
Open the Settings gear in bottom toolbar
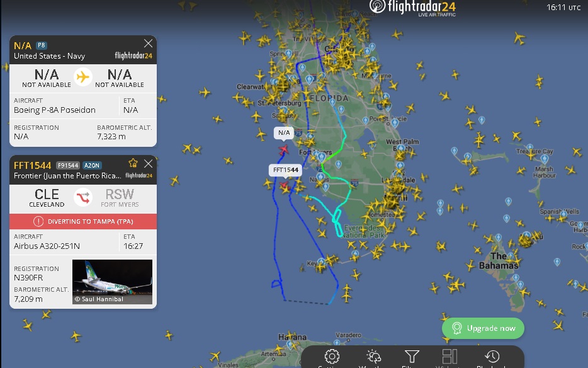point(332,357)
